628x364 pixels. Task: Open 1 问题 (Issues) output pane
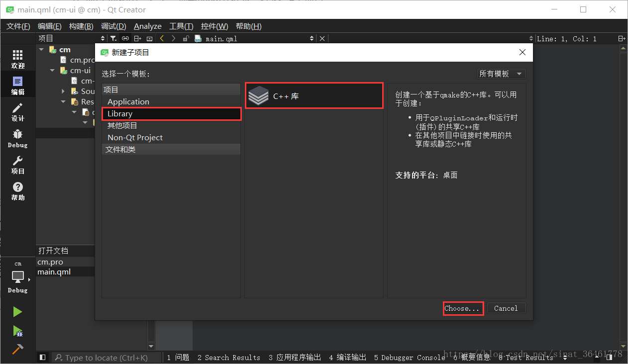(178, 357)
